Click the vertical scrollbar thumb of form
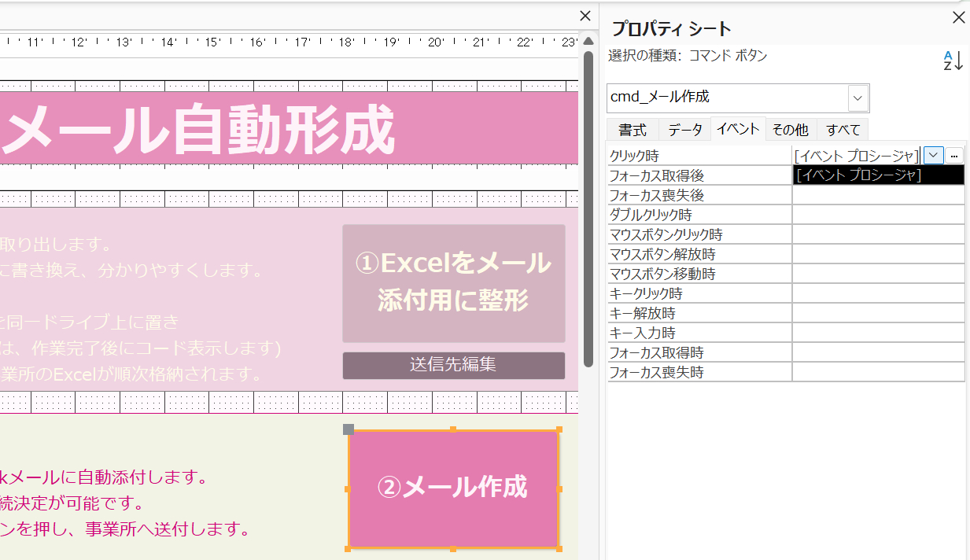970x560 pixels. coord(588,208)
